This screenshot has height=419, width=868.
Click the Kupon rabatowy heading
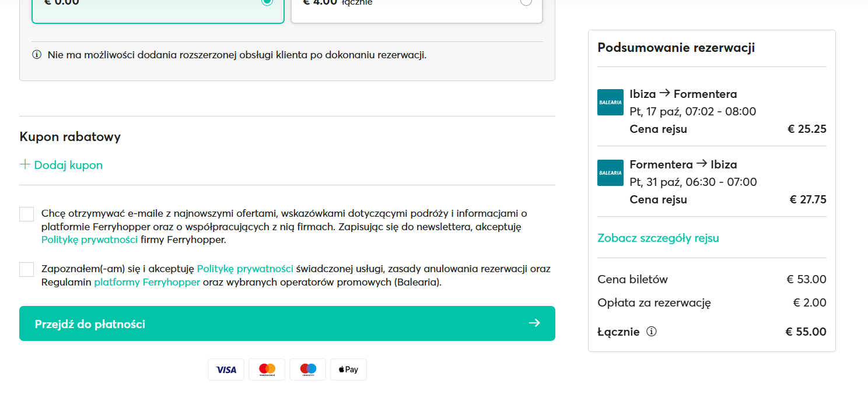70,137
